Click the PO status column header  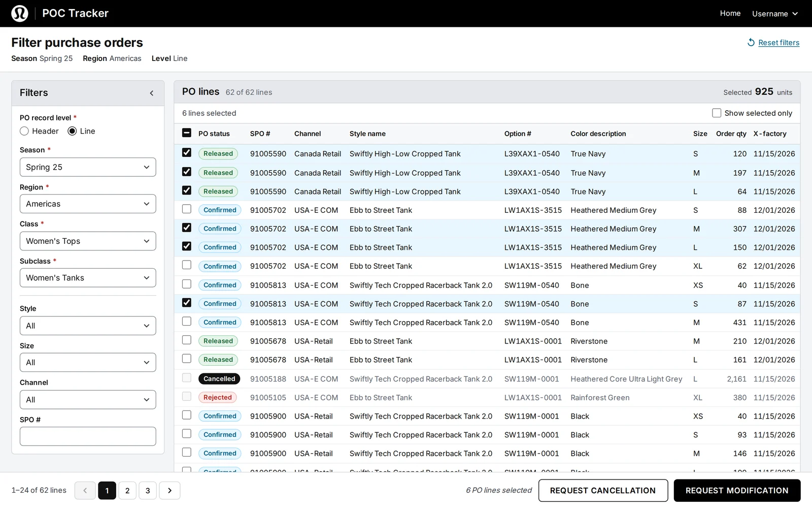214,134
